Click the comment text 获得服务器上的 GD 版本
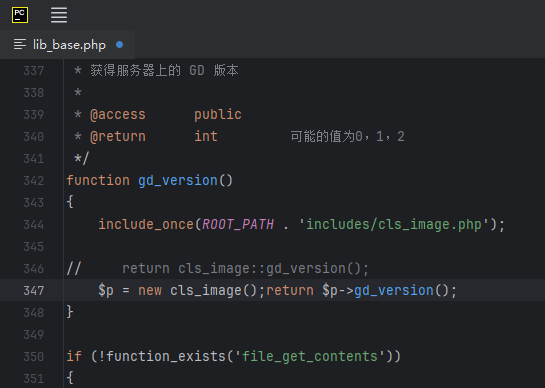Screen dimensions: 545x388 164,71
